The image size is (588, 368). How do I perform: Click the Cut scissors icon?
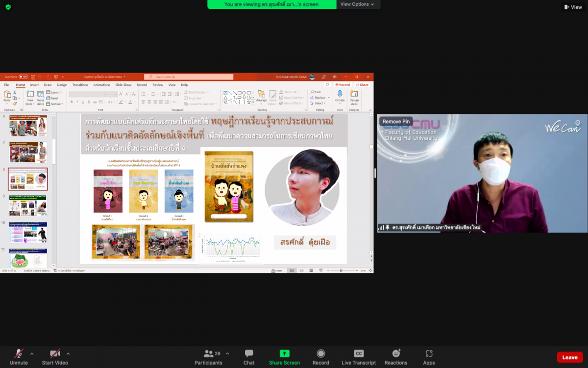(15, 92)
